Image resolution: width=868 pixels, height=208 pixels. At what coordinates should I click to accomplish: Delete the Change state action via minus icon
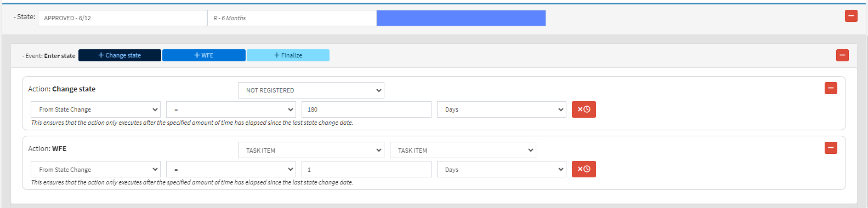coord(831,88)
